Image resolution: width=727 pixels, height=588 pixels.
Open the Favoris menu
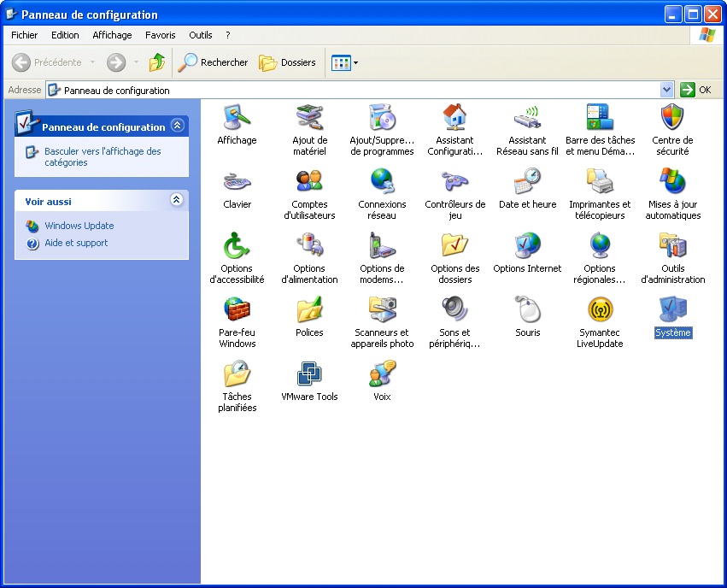(160, 35)
